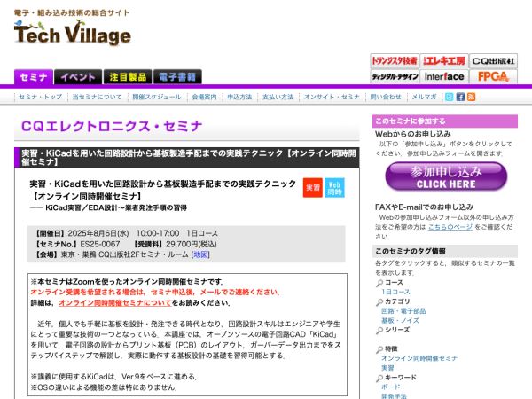This screenshot has height=399, width=532.
Task: Select the セミナ tab
Action: pyautogui.click(x=34, y=77)
